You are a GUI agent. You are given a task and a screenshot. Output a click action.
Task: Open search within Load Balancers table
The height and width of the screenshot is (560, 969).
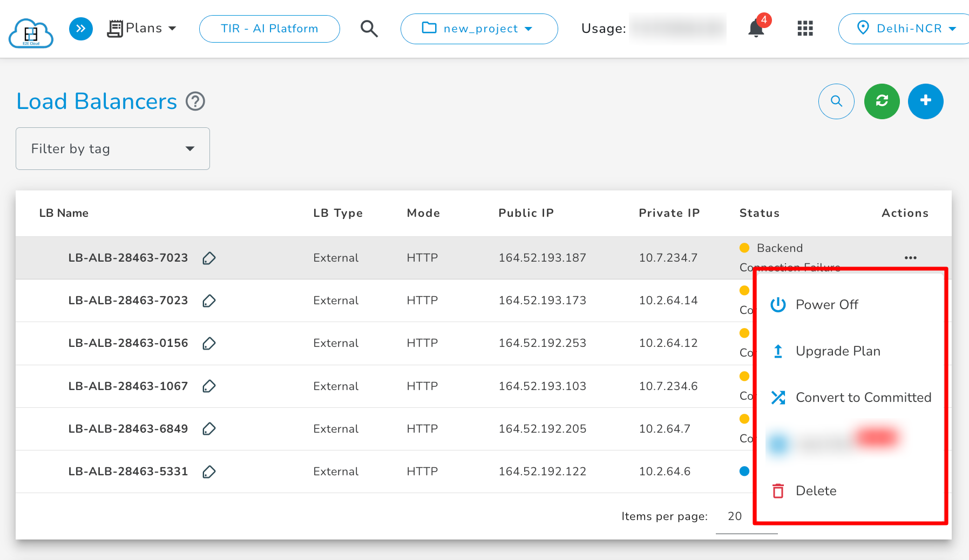(x=836, y=101)
